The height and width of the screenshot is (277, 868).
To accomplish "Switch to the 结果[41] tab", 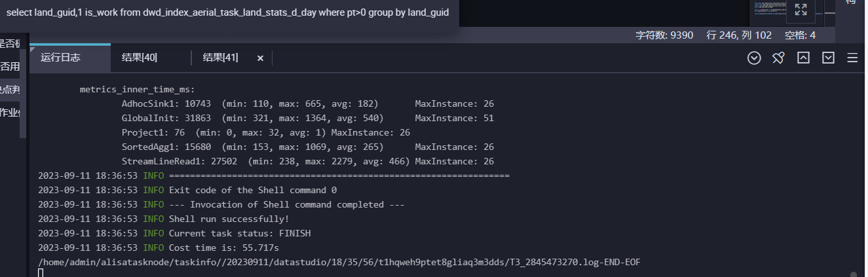I will pos(221,58).
